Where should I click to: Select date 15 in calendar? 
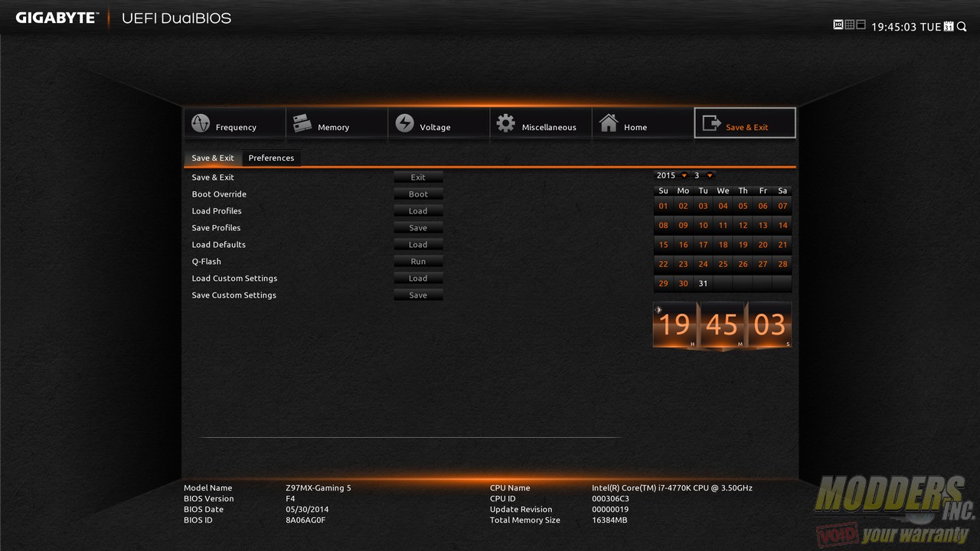(663, 245)
